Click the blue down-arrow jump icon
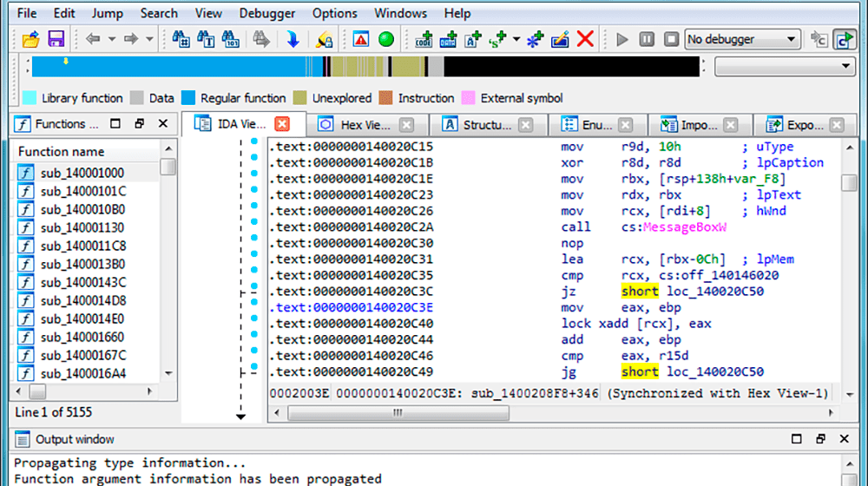The height and width of the screenshot is (486, 868). (293, 39)
